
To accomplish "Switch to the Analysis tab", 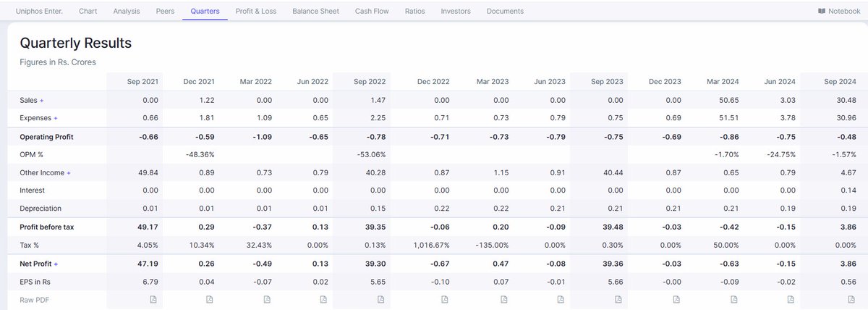I will coord(127,12).
